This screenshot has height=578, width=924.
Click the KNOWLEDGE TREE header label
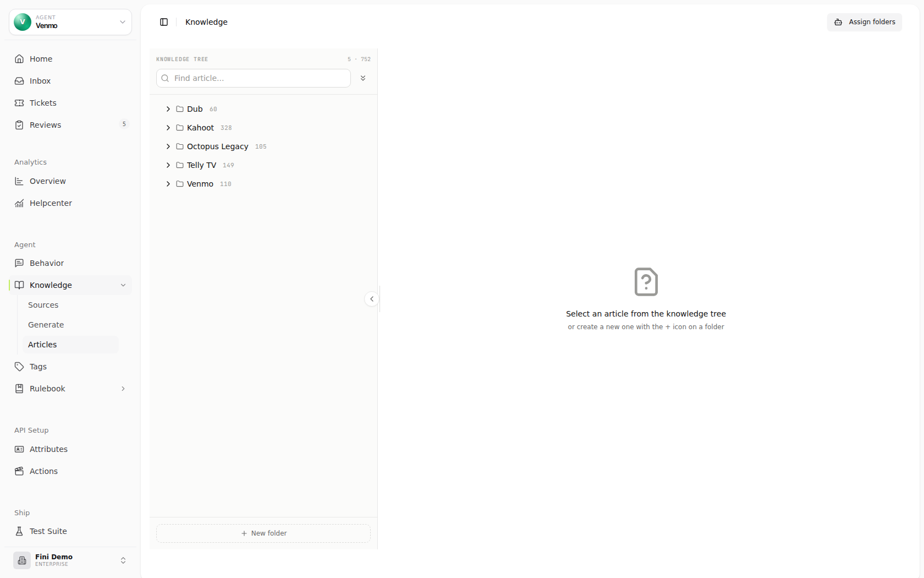(x=182, y=59)
